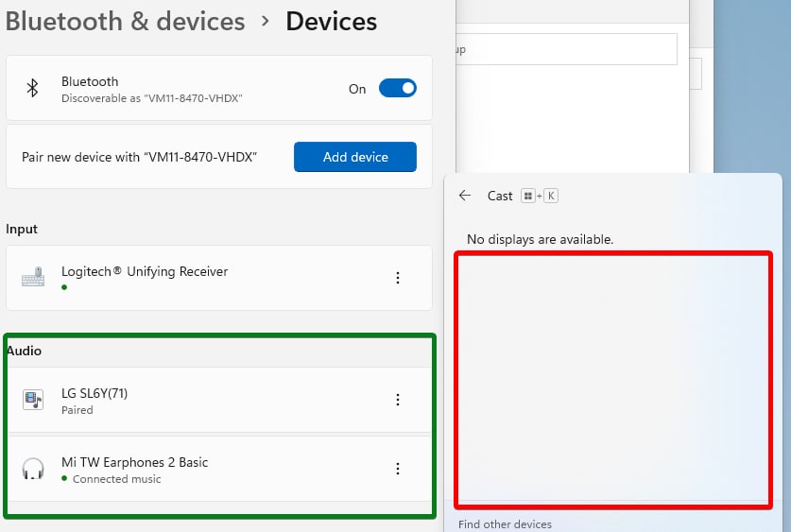Viewport: 791px width, 532px height.
Task: Click the Logitech keyboard device icon
Action: click(x=33, y=277)
